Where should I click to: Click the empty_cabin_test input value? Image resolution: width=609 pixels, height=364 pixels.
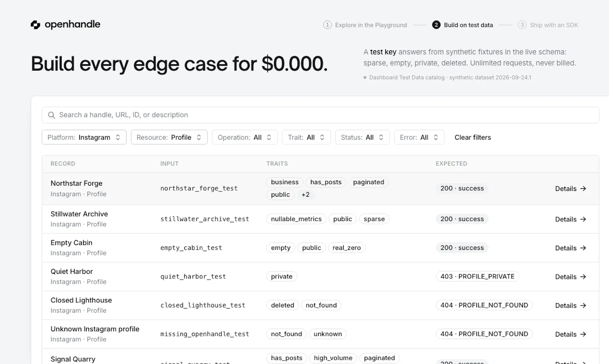[191, 248]
